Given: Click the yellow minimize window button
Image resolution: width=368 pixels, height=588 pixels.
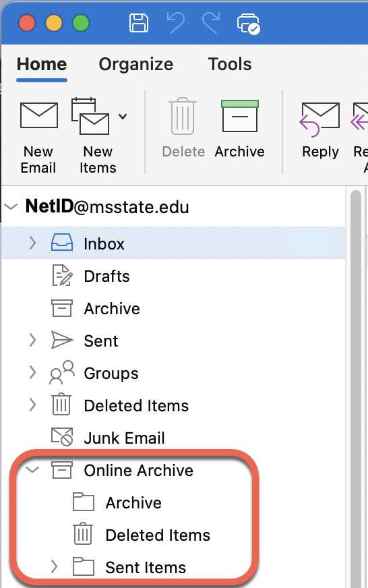Looking at the screenshot, I should tap(54, 23).
